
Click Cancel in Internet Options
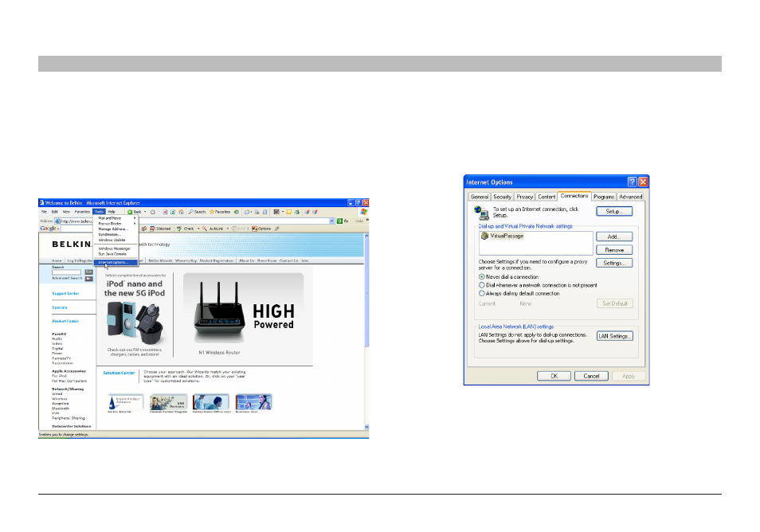(x=591, y=376)
